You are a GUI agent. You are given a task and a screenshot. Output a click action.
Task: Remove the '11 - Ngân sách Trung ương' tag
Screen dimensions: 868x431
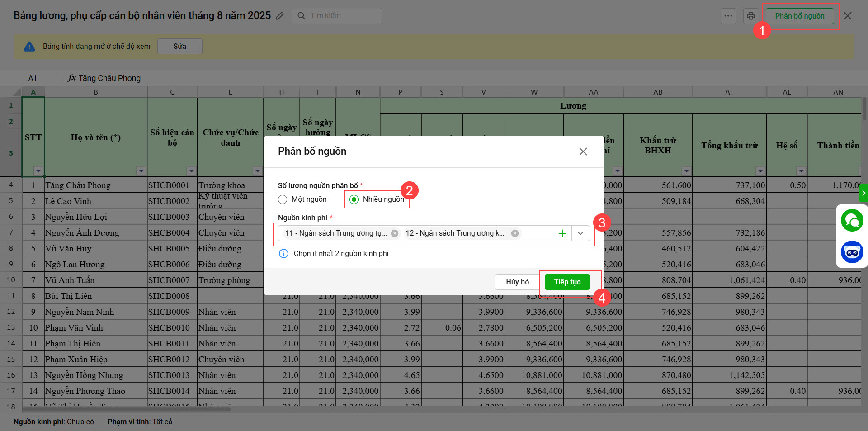pyautogui.click(x=394, y=233)
